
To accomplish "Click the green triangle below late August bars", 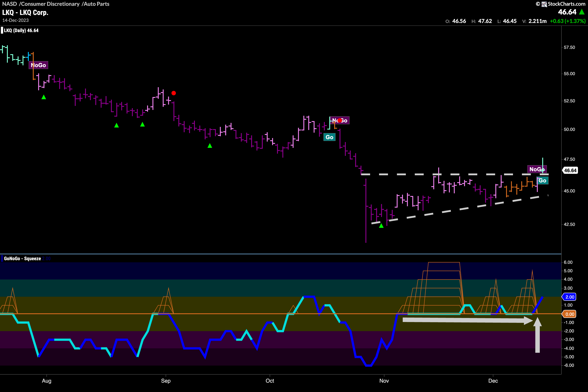I will click(x=142, y=124).
